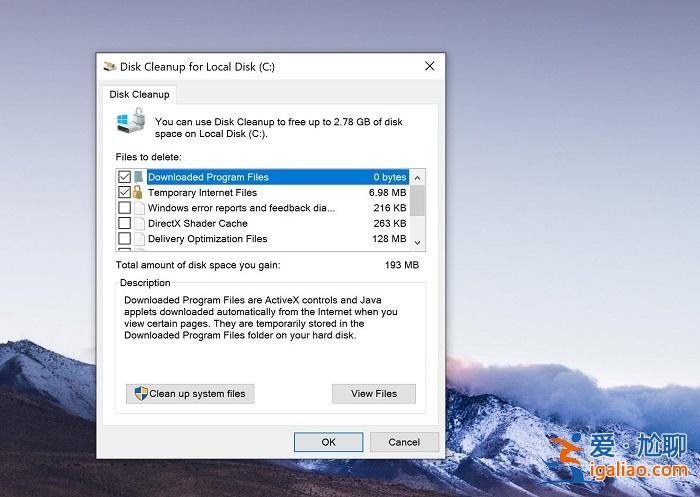This screenshot has width=700, height=497.
Task: Click the Disk Cleanup title bar drive icon
Action: click(110, 67)
